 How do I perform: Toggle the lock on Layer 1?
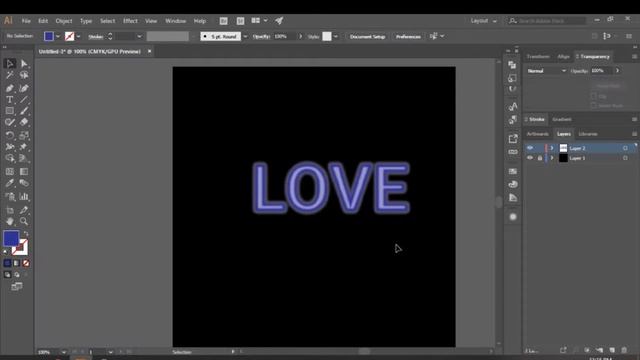540,158
